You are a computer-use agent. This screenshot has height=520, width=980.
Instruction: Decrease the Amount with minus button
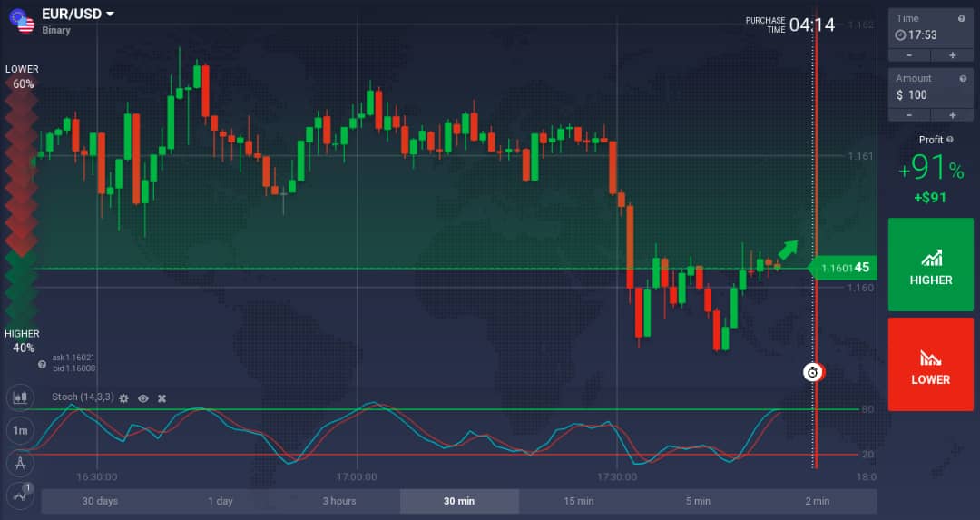(909, 115)
